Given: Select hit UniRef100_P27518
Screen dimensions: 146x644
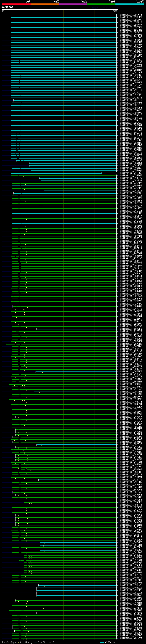Looking at the screenshot, I should 131,58.
